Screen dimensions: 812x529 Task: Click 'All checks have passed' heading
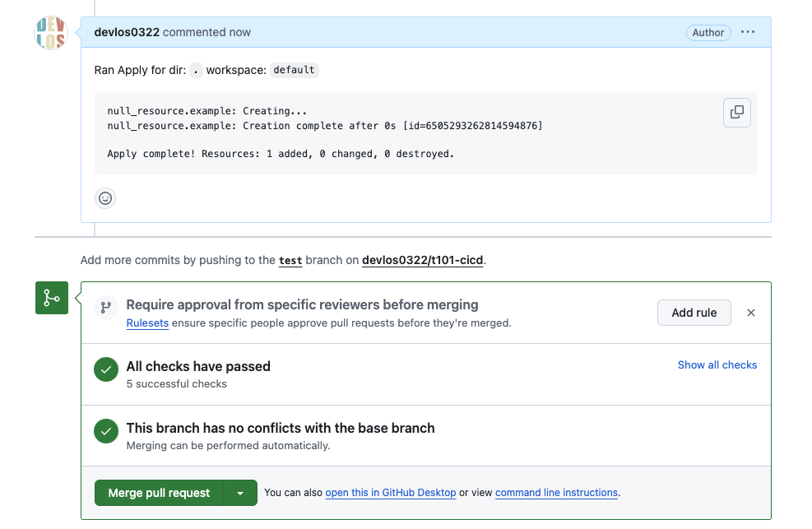pyautogui.click(x=198, y=366)
